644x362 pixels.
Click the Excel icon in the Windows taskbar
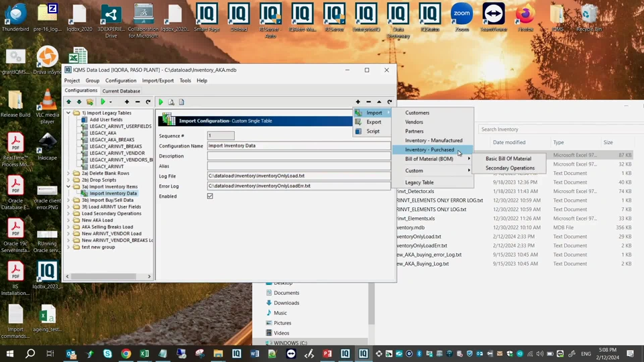coord(144,353)
